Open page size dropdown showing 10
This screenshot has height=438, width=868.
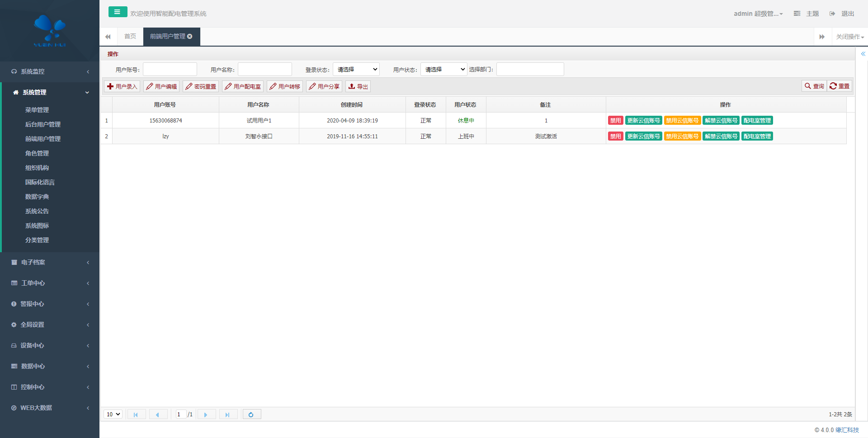pos(113,414)
